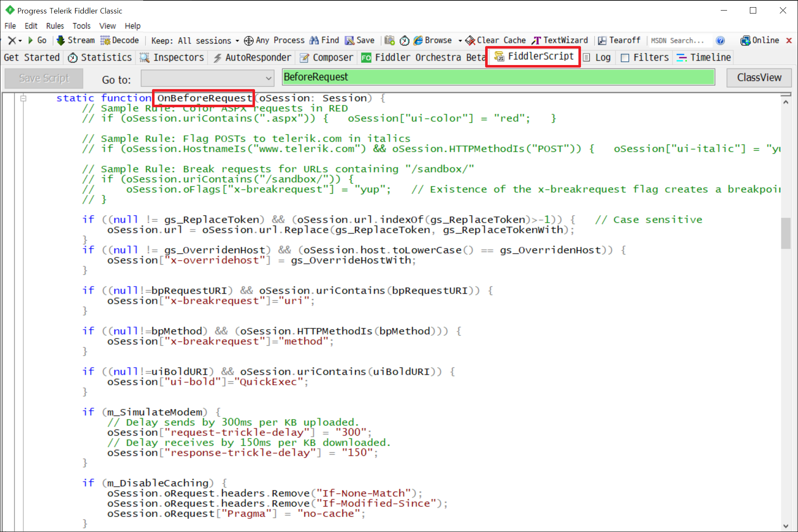Close toolbar with red X icon
This screenshot has width=798, height=532.
[x=789, y=41]
